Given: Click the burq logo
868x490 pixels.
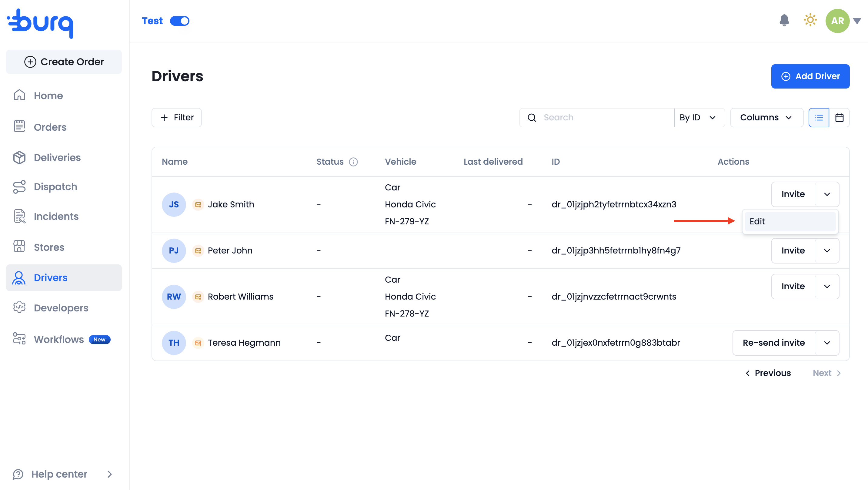Looking at the screenshot, I should (40, 23).
